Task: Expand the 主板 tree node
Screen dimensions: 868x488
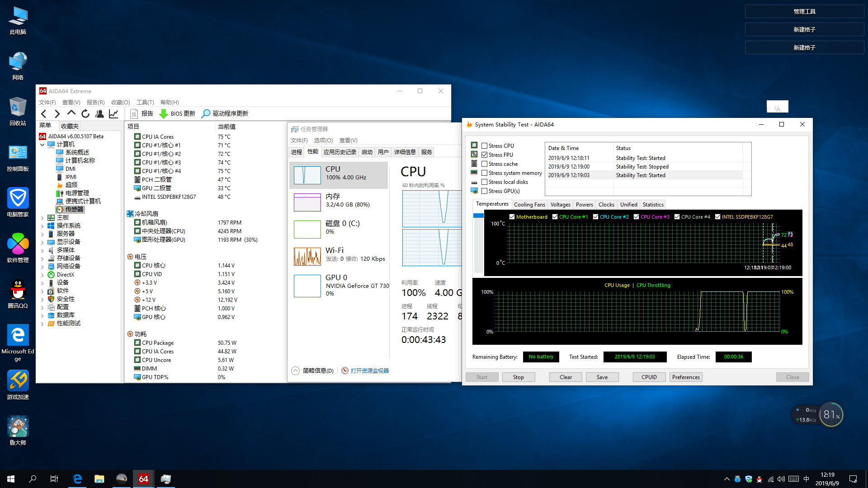Action: tap(42, 218)
